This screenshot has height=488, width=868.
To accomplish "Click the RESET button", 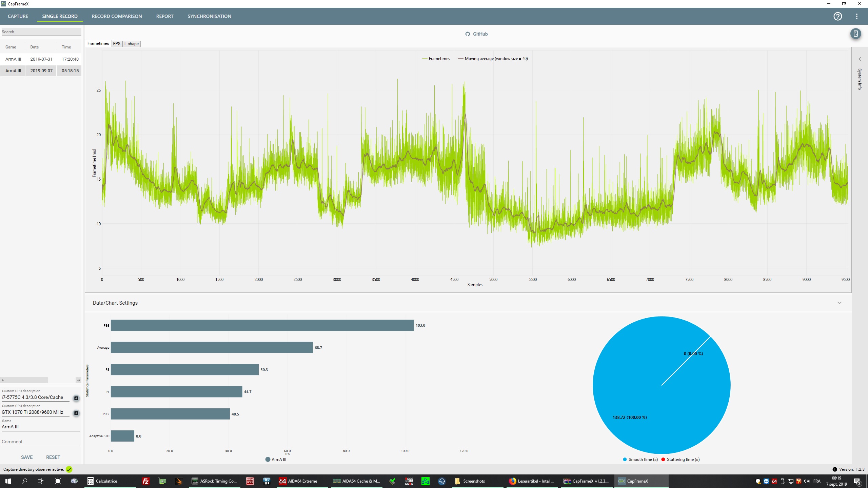I will click(53, 457).
